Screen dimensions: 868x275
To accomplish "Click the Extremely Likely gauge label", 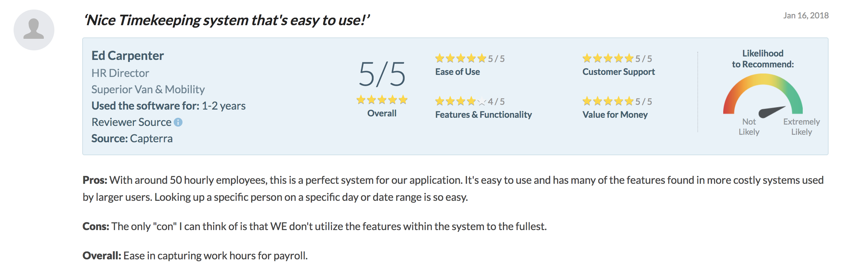I will pyautogui.click(x=801, y=127).
